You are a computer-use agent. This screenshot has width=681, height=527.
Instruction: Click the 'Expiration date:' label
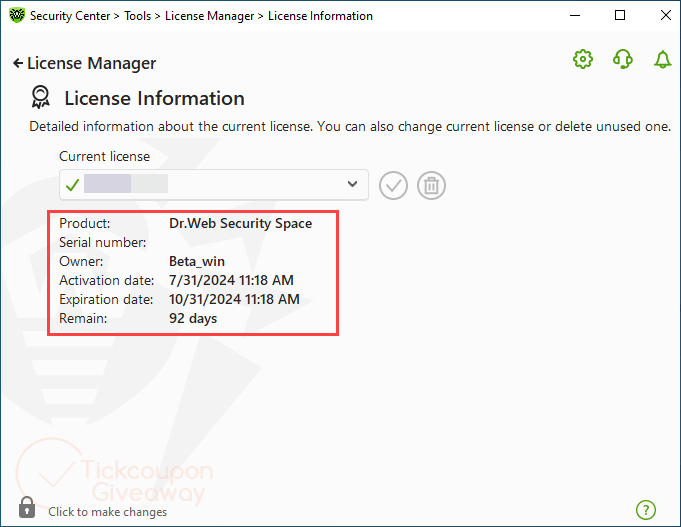pos(106,299)
